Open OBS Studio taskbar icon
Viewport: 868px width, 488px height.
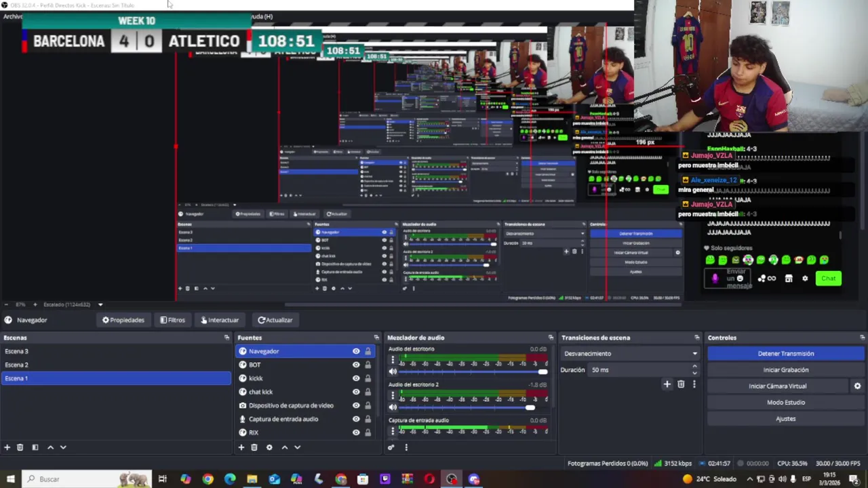pyautogui.click(x=452, y=479)
